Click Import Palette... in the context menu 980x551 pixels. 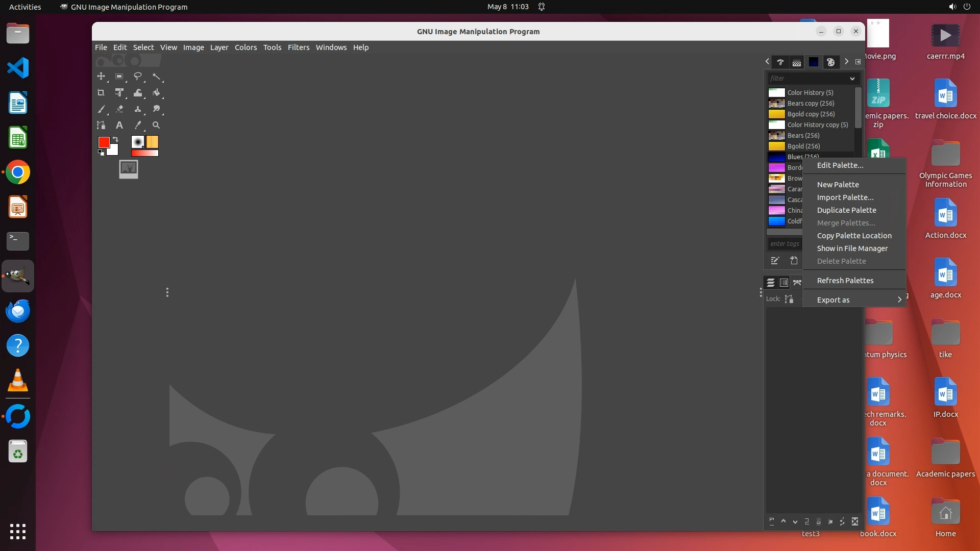click(845, 197)
